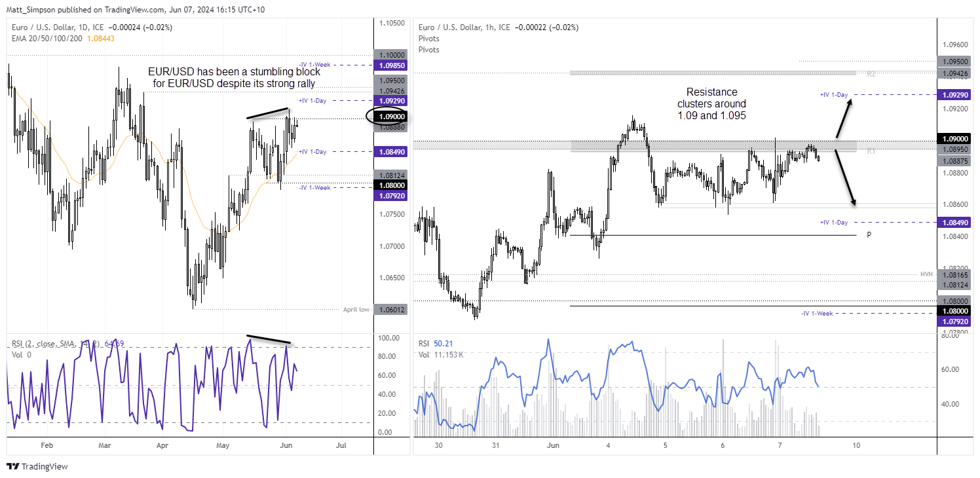Click the April low label
This screenshot has height=478, width=980.
tap(356, 309)
